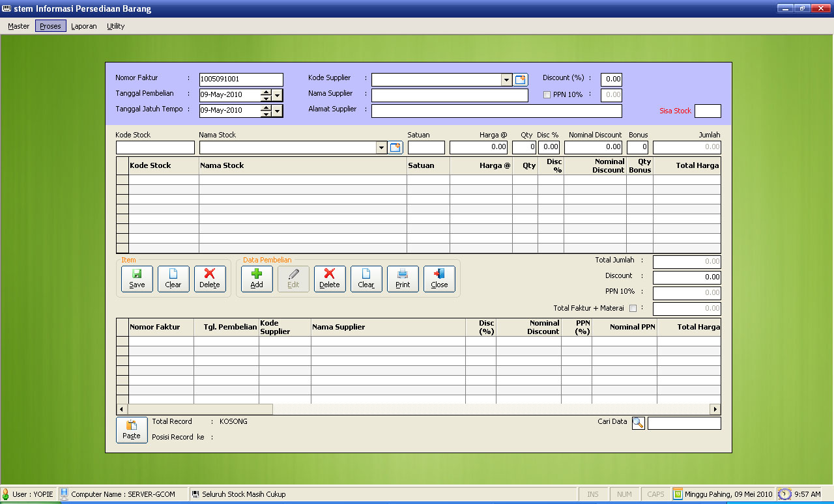Click the Paste button
The width and height of the screenshot is (834, 504).
pos(132,430)
